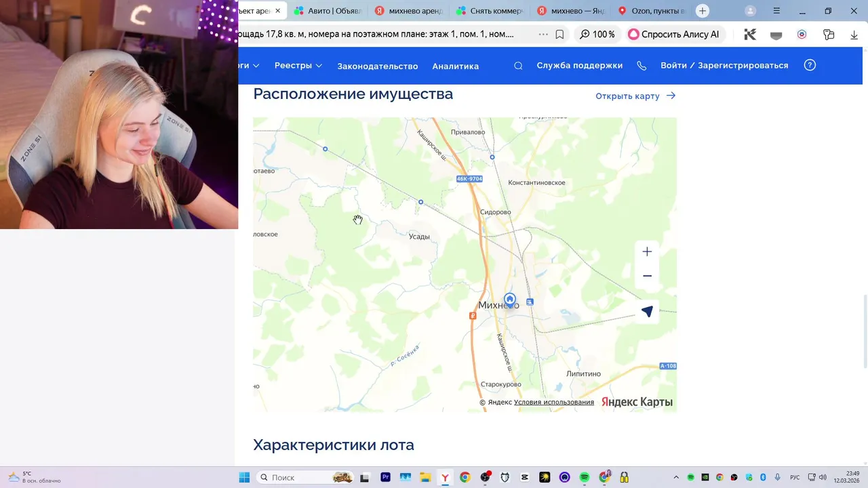Click the Яндекс Карты logo on map
868x488 pixels.
(637, 402)
